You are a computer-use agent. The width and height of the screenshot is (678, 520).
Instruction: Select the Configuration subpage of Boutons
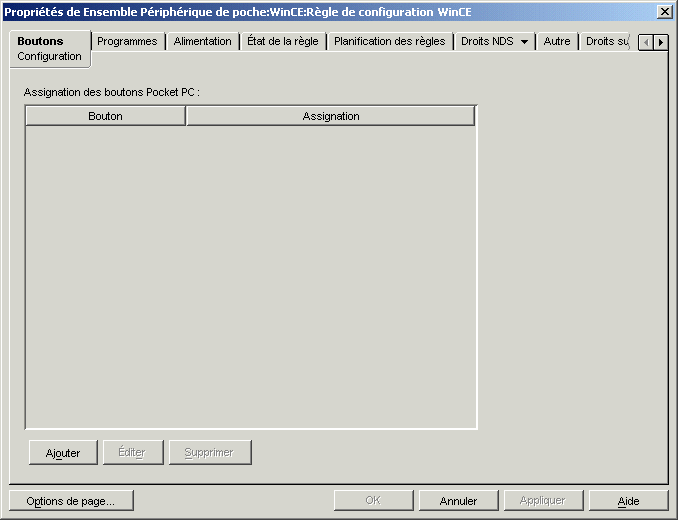point(49,56)
